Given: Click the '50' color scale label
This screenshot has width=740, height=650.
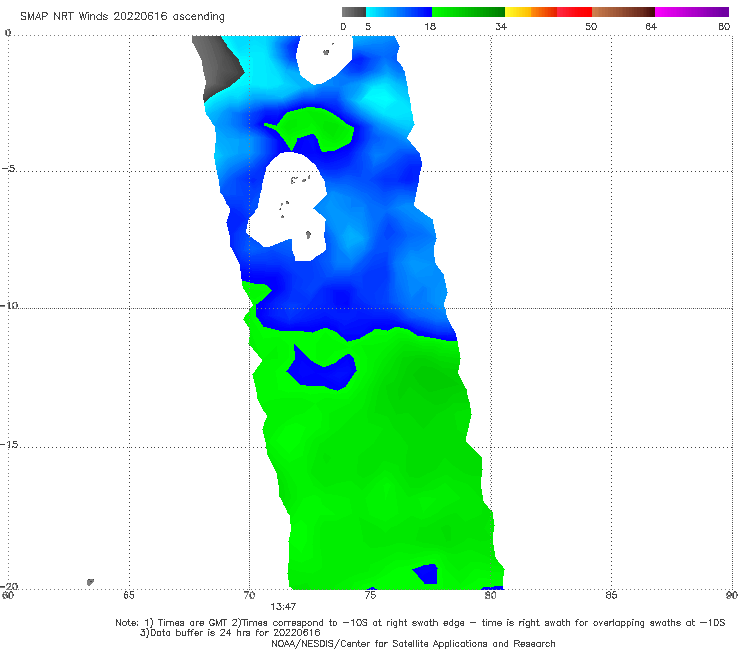Looking at the screenshot, I should 591,26.
